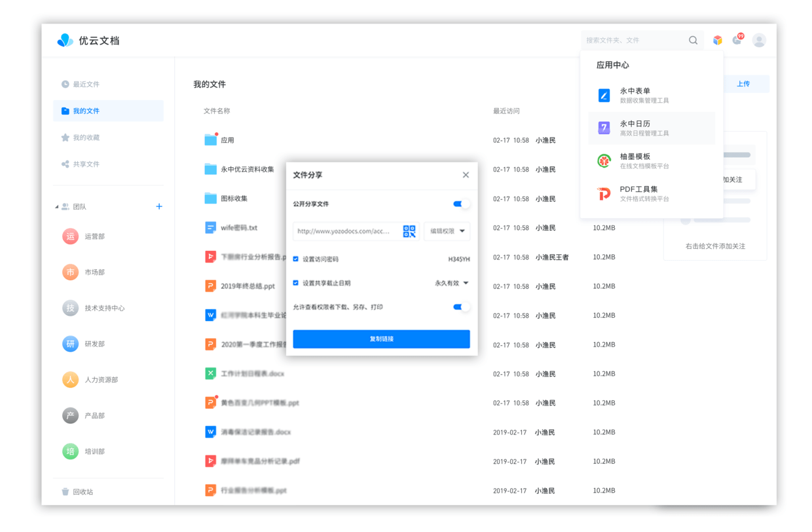This screenshot has height=532, width=812.
Task: Click the 永中优云资料收集 folder icon
Action: click(x=210, y=169)
